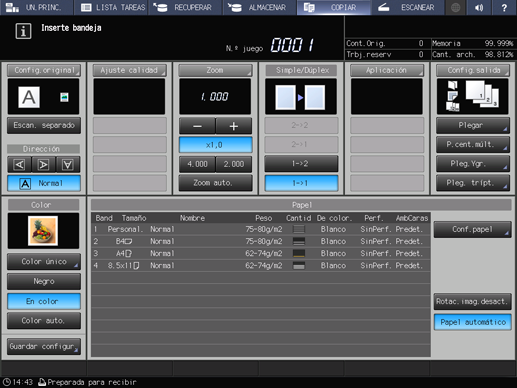Click the Preparada para recibir status icon

click(x=42, y=382)
